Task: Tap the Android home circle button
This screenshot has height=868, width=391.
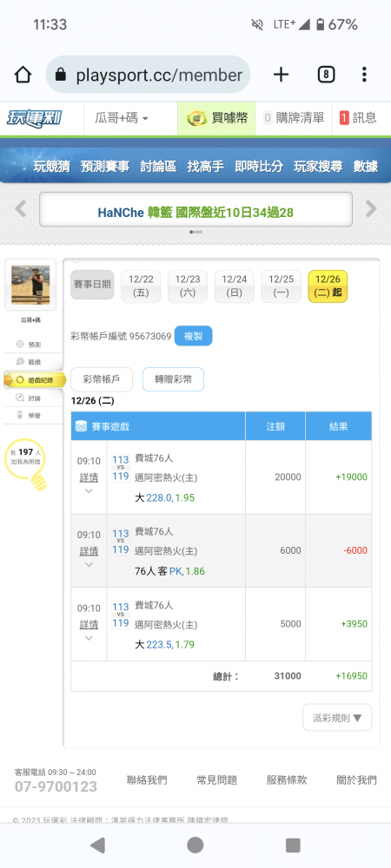Action: coord(195,845)
